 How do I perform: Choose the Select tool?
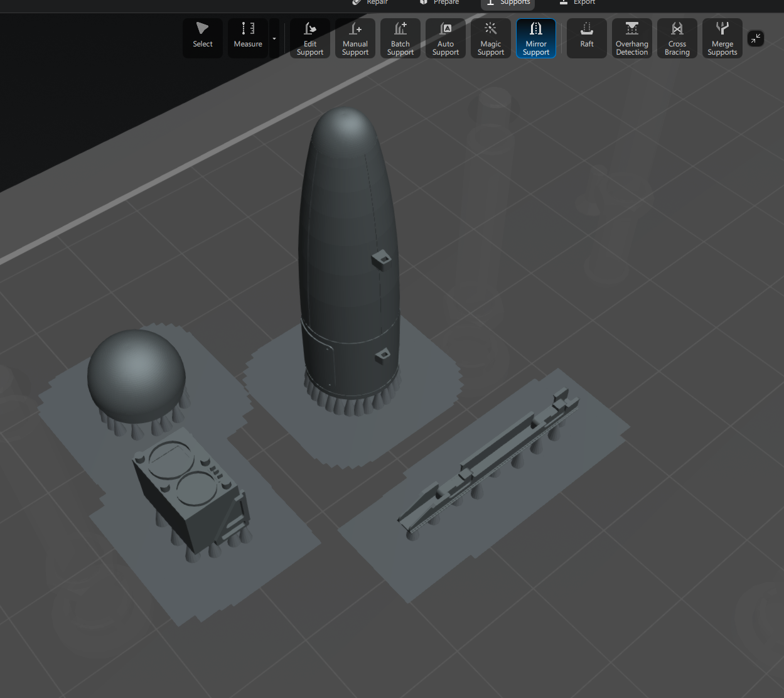coord(203,38)
